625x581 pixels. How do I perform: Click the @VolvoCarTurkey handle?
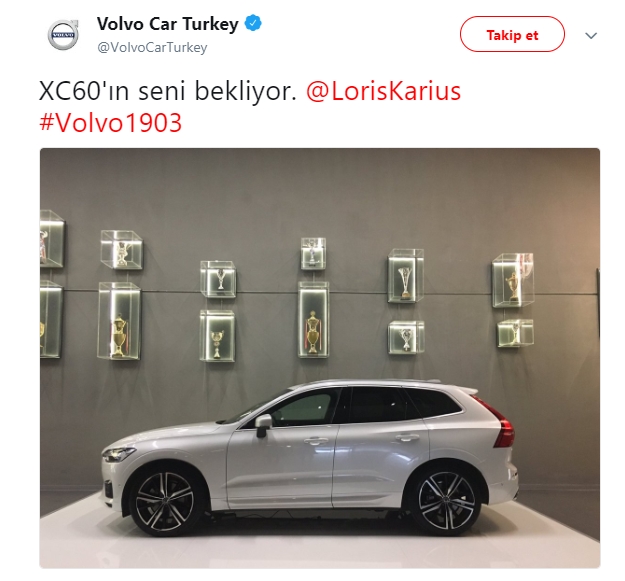152,47
